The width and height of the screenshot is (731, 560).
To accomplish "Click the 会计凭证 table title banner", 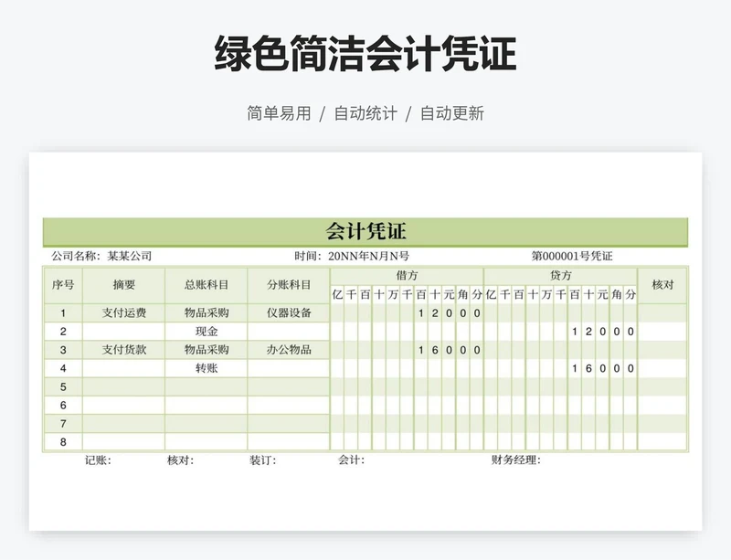I will [x=365, y=232].
